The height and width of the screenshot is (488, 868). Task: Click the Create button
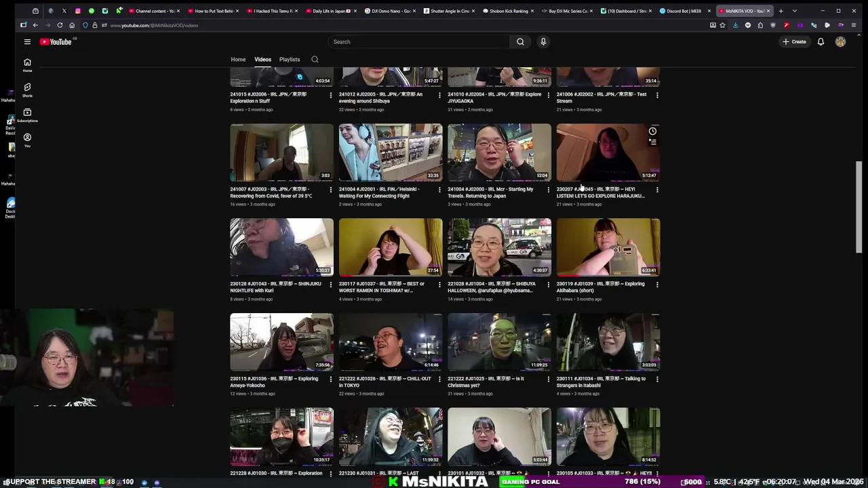coord(794,42)
